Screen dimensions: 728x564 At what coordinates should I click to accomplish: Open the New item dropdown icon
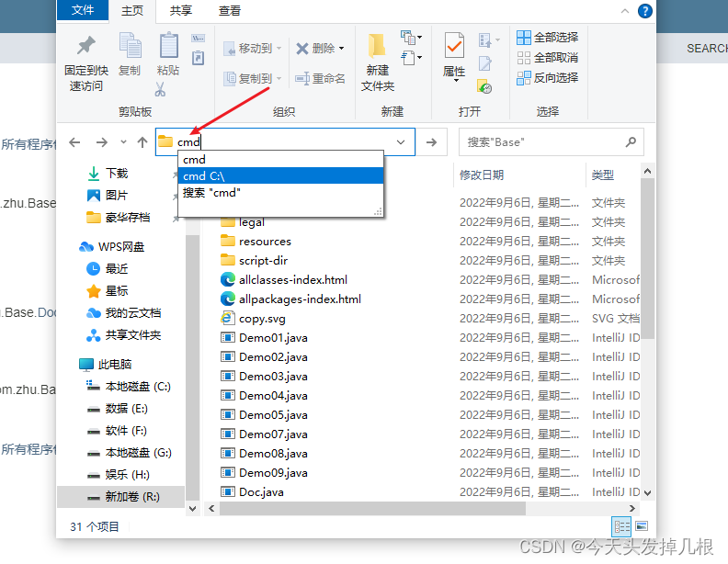412,37
